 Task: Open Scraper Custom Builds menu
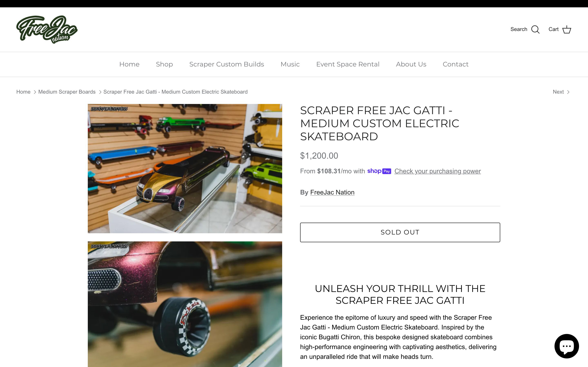226,64
